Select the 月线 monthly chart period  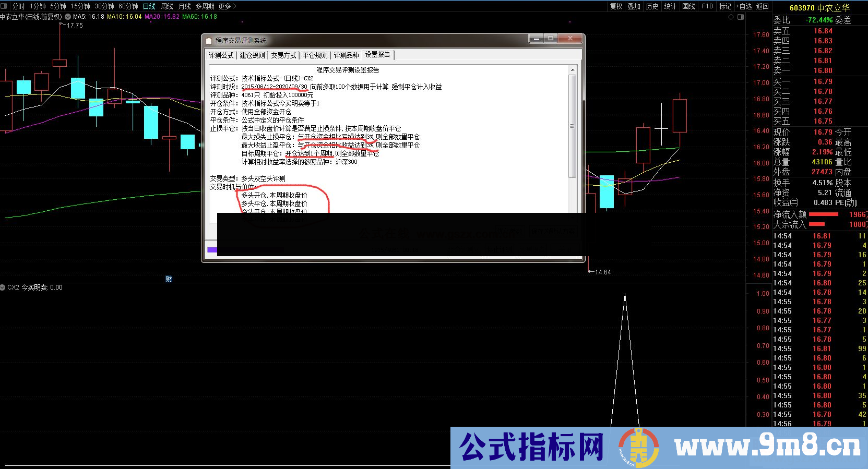point(185,6)
